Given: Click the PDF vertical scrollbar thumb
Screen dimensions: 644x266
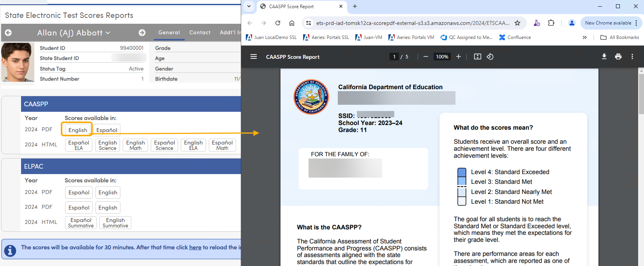Looking at the screenshot, I should pyautogui.click(x=641, y=94).
